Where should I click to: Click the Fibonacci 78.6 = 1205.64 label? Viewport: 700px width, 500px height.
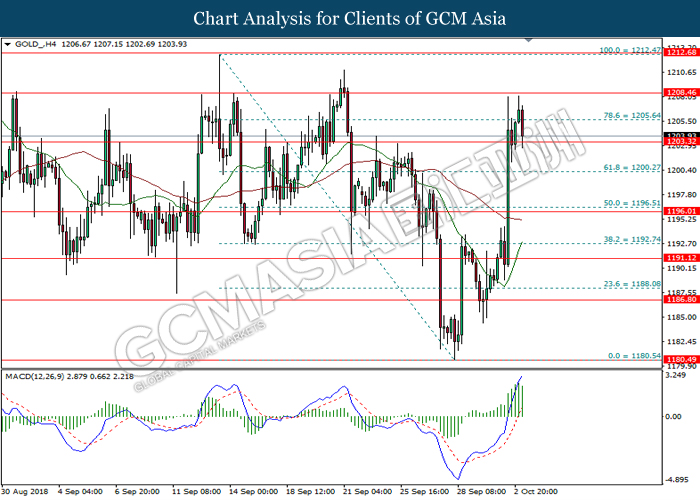coord(632,116)
